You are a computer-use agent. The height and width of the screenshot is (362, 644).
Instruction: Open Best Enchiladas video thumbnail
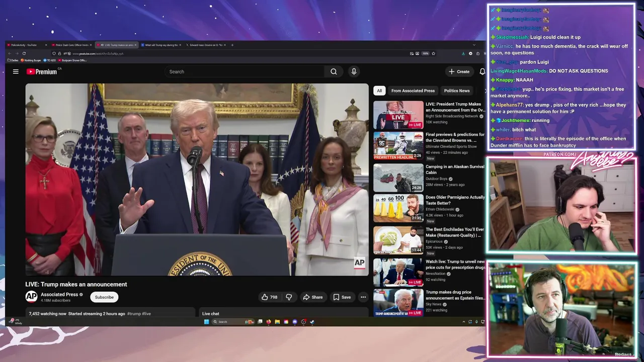pos(398,240)
